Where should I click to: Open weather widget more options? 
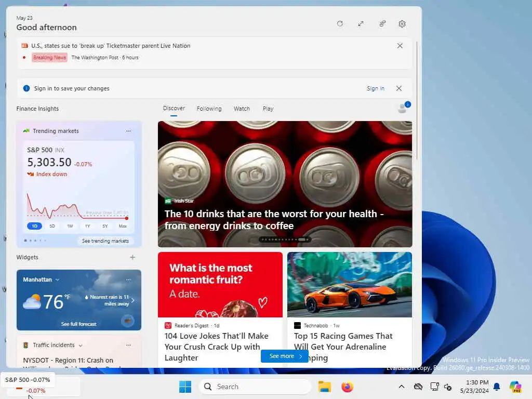click(x=128, y=280)
